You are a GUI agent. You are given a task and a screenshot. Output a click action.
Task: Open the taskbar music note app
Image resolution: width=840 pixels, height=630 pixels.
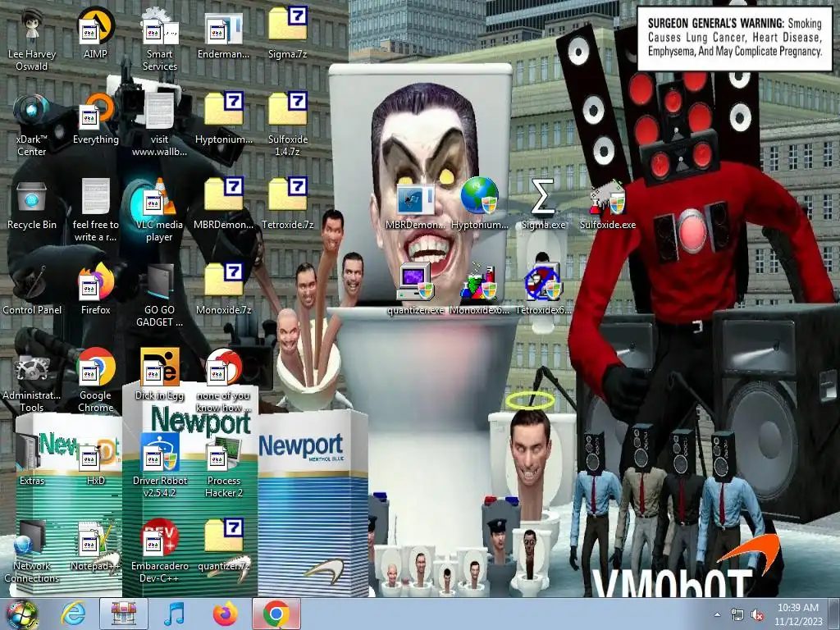point(174,614)
